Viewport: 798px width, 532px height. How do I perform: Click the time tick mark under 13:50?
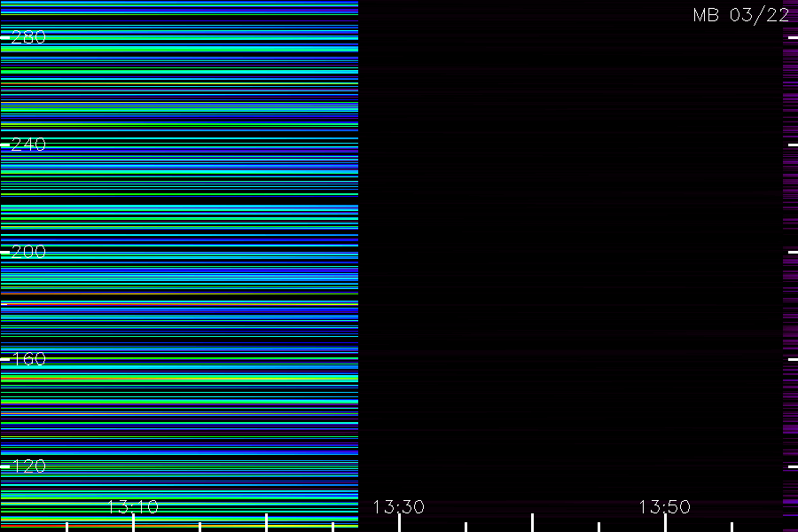pos(665,523)
